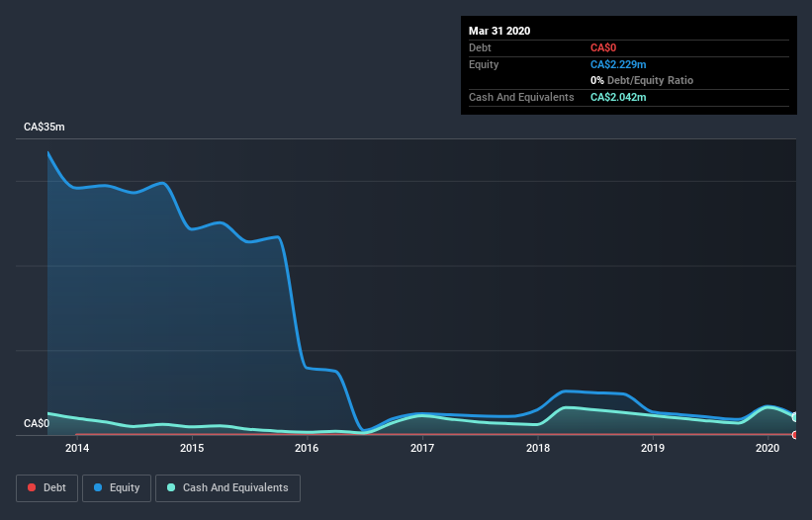The image size is (812, 520).
Task: Click the red Debt legend dot
Action: tap(32, 487)
